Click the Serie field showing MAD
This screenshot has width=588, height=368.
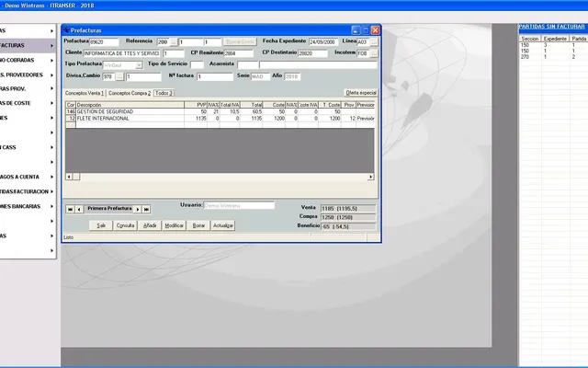(x=260, y=76)
